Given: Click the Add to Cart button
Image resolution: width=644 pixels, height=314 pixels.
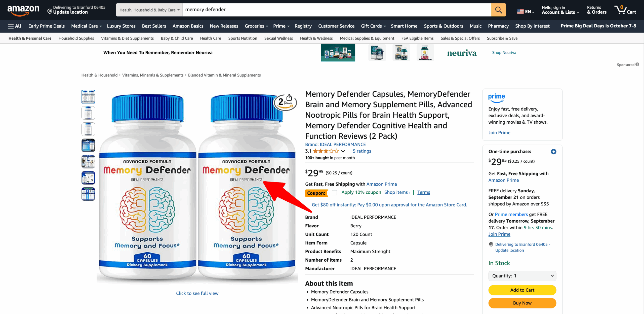Looking at the screenshot, I should [522, 290].
